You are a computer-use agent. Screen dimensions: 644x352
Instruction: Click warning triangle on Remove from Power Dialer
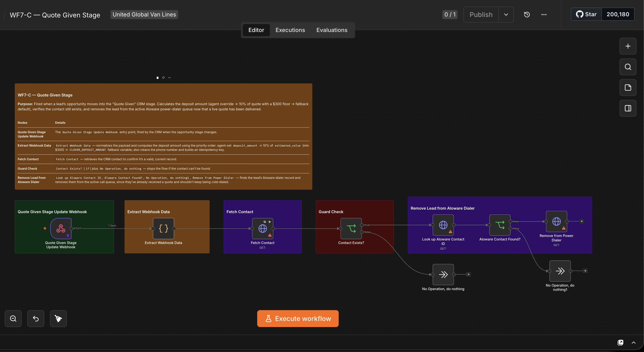tap(564, 228)
